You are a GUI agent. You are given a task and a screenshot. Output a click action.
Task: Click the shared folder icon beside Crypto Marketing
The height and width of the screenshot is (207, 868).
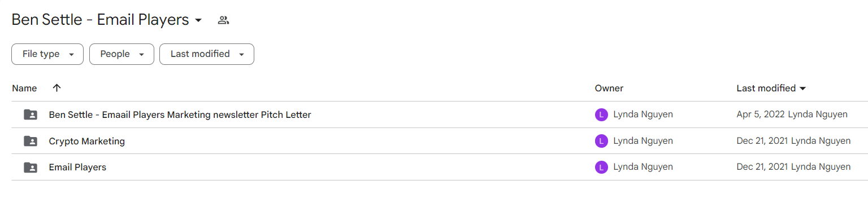(31, 141)
